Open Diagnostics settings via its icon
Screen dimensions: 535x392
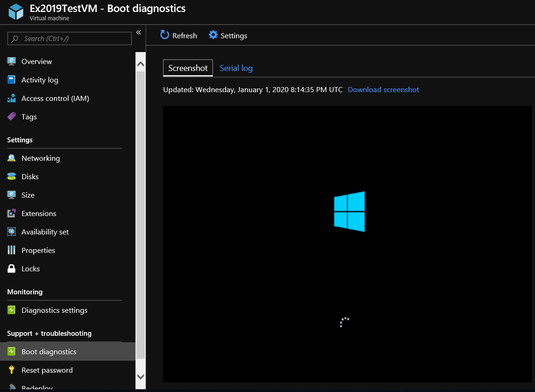tap(12, 310)
